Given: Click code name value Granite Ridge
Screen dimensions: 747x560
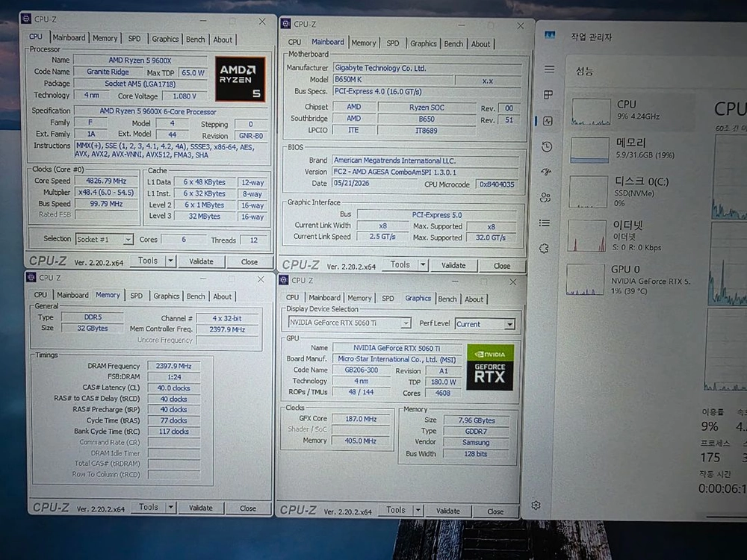Looking at the screenshot, I should [108, 72].
